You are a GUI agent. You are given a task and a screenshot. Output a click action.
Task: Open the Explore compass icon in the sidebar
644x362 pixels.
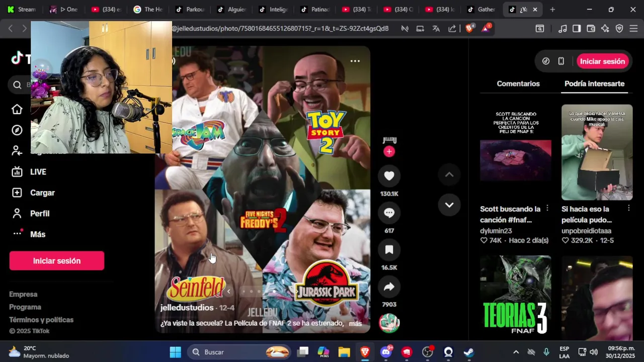[17, 130]
